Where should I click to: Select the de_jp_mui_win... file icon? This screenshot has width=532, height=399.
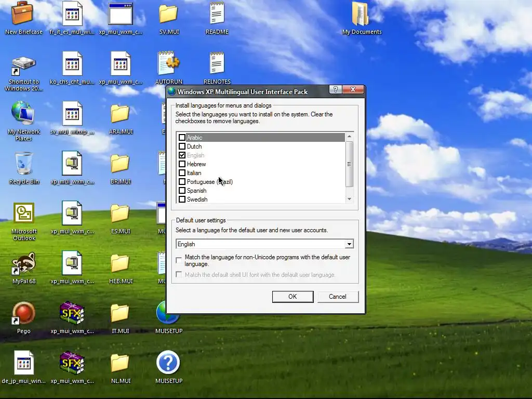[24, 363]
